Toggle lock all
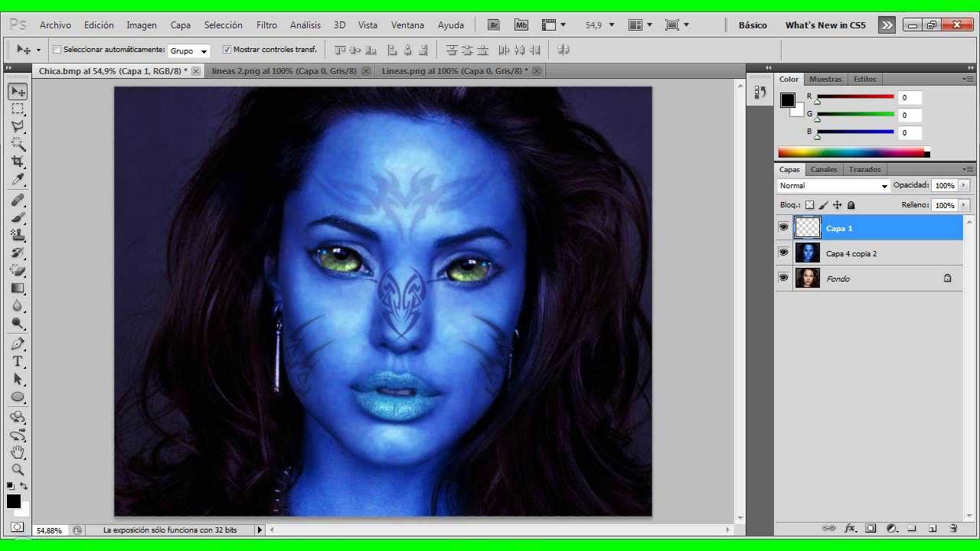This screenshot has height=551, width=980. click(x=851, y=205)
